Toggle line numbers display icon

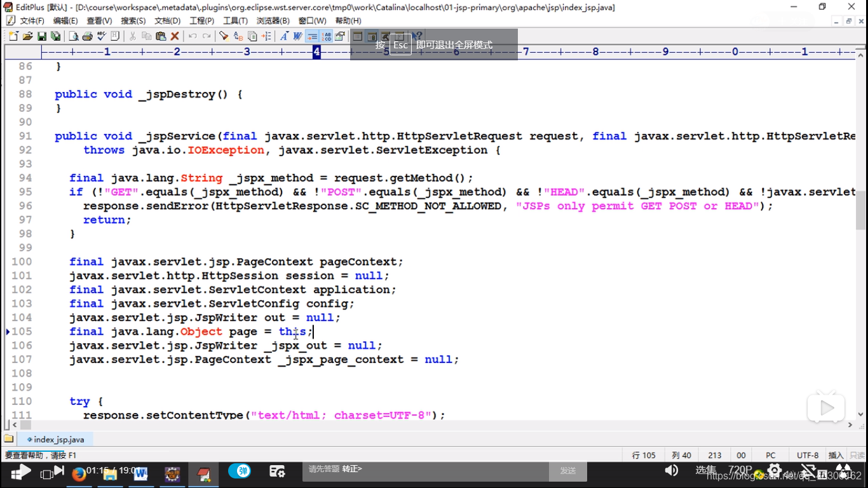click(326, 36)
